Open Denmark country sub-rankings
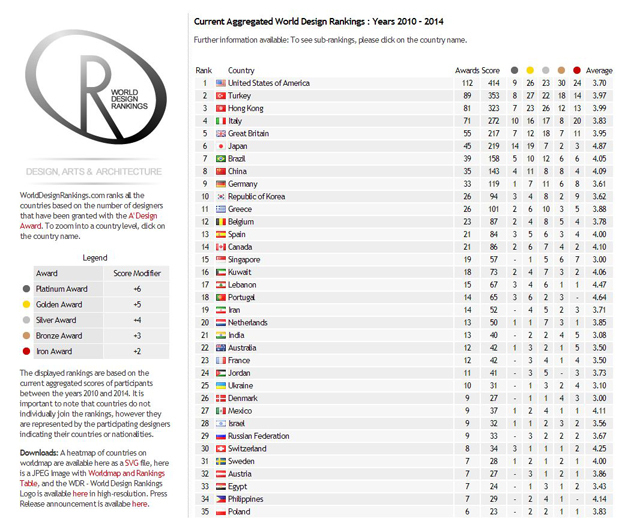 click(243, 398)
